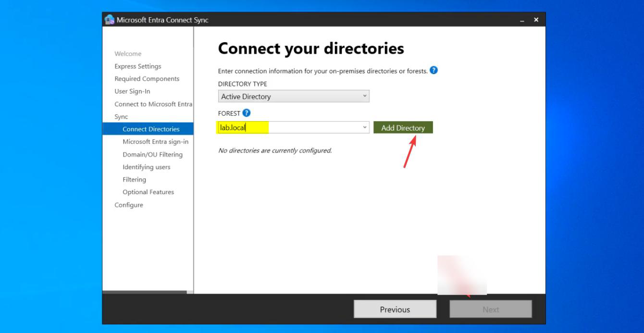The width and height of the screenshot is (644, 333).
Task: Open the Directory Type dropdown
Action: point(294,97)
